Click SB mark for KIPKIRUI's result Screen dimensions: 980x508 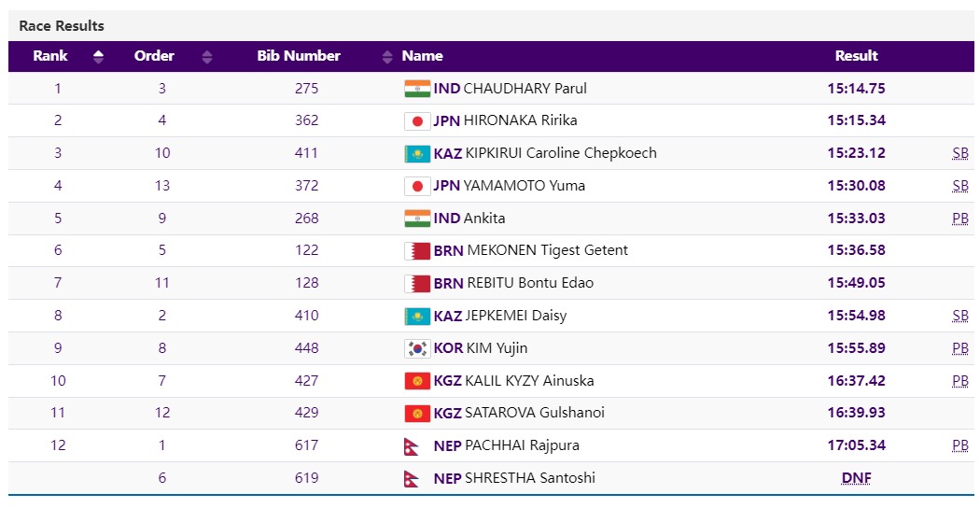pyautogui.click(x=959, y=153)
